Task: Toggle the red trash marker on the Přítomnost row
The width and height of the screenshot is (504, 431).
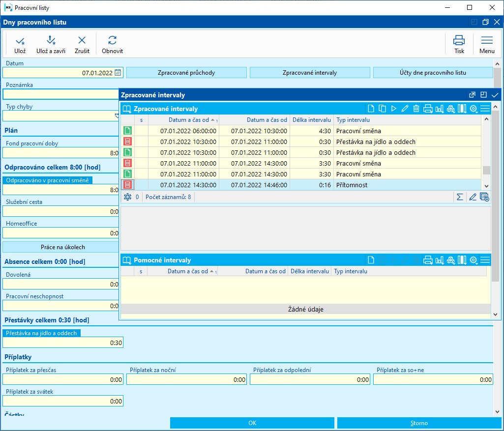Action: tap(127, 185)
